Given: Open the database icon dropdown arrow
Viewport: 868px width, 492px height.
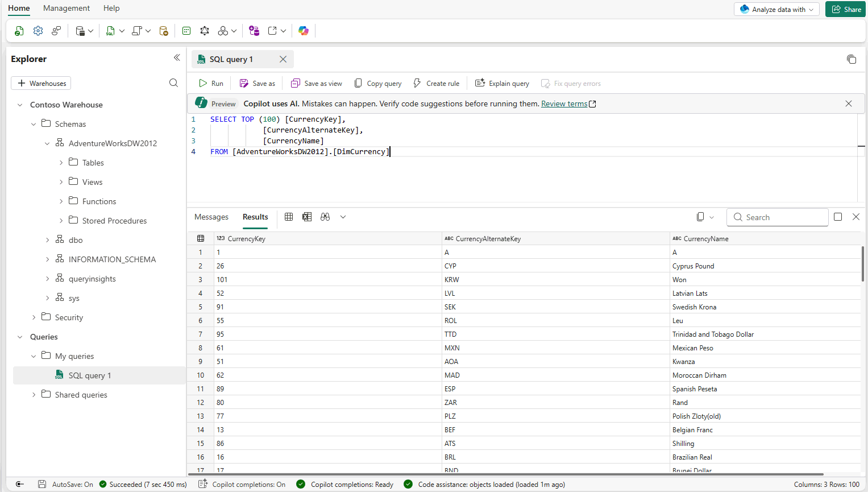Looking at the screenshot, I should pyautogui.click(x=90, y=31).
